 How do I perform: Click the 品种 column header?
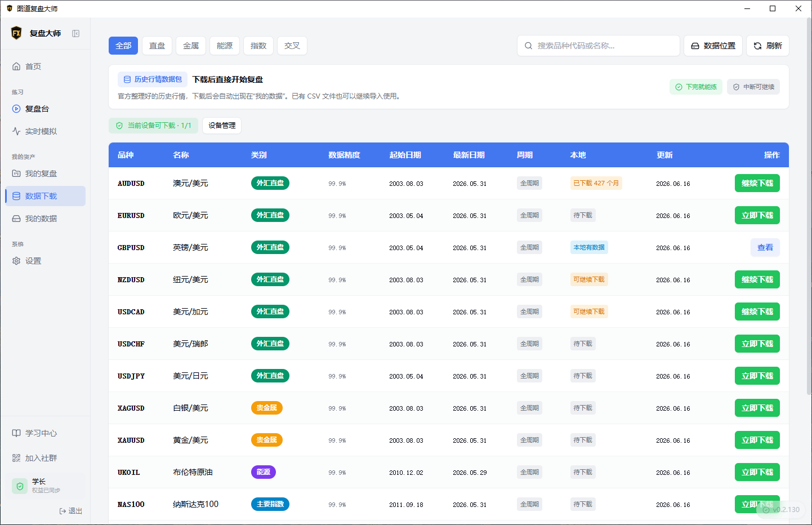(126, 155)
